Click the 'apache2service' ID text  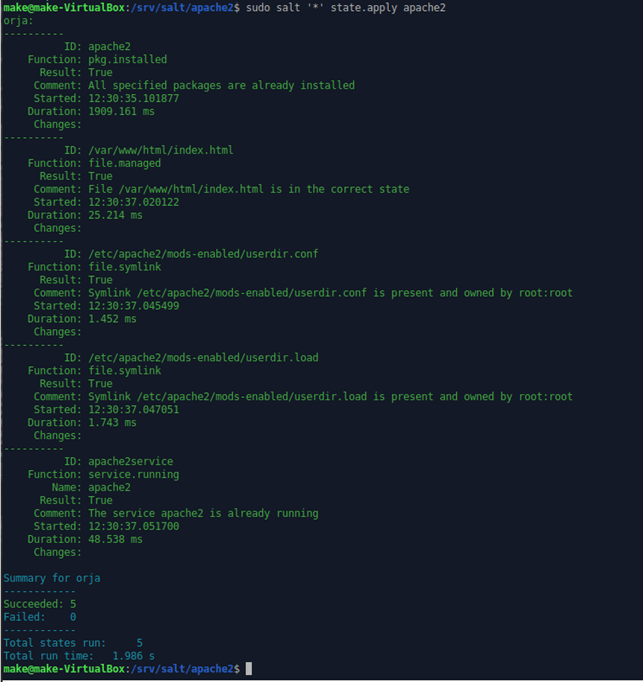point(130,461)
